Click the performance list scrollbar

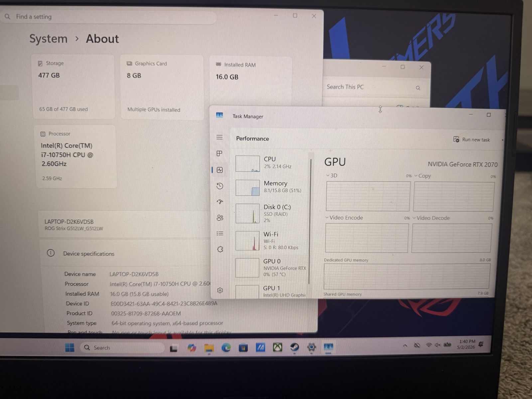point(311,221)
